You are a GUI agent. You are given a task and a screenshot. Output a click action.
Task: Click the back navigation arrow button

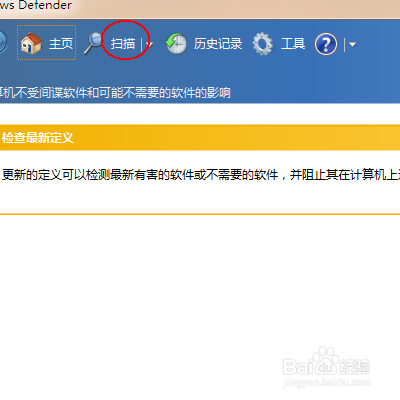[2, 42]
